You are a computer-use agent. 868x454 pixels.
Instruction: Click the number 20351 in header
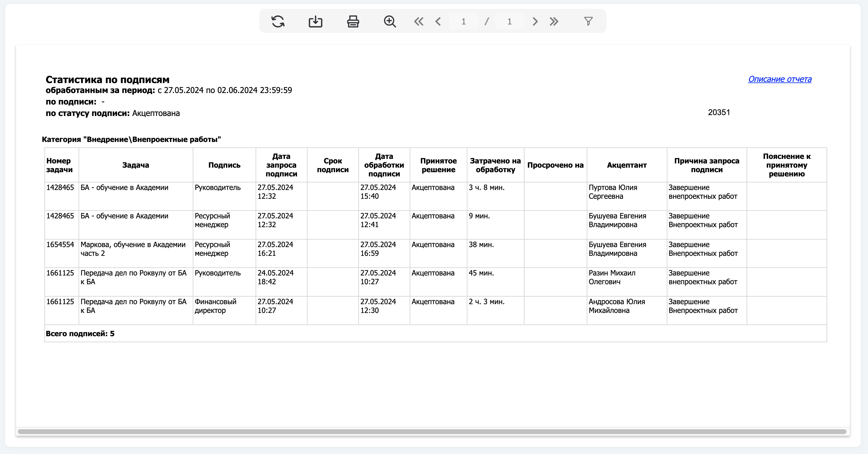(x=719, y=112)
